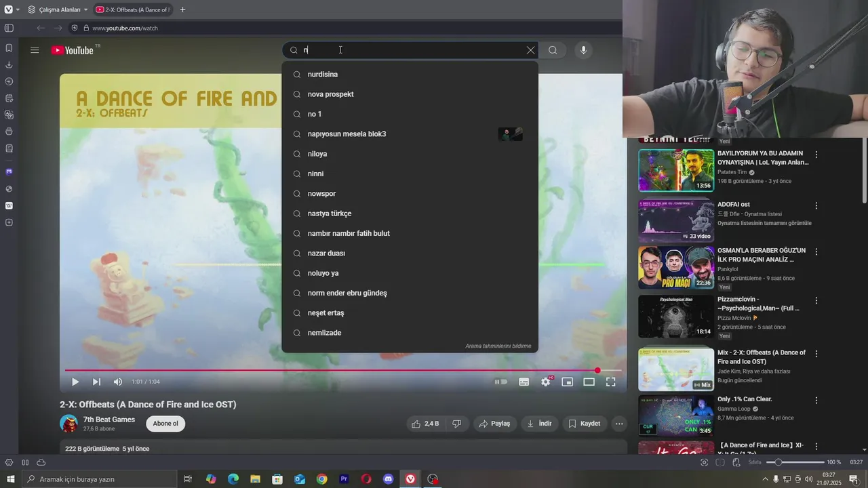Submit search with magnifier button

point(553,50)
